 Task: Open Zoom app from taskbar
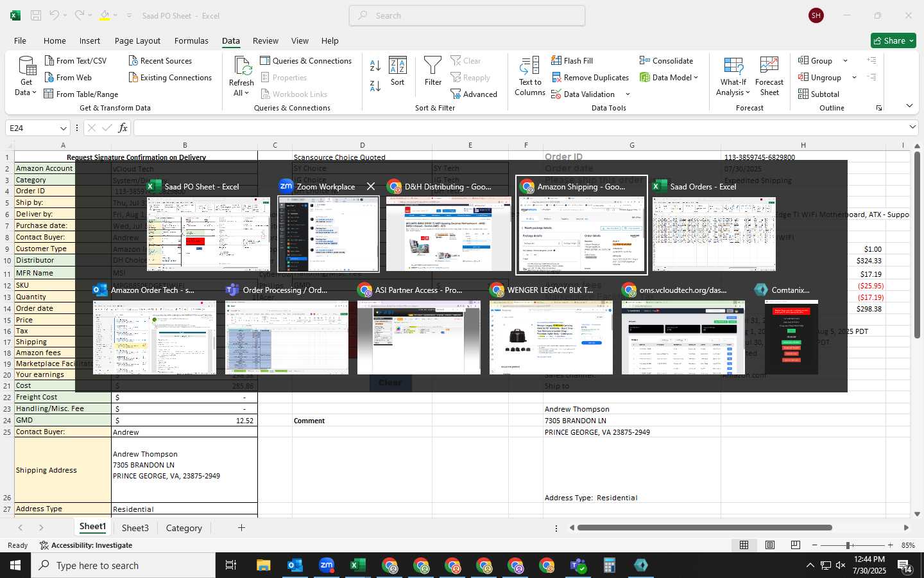327,565
